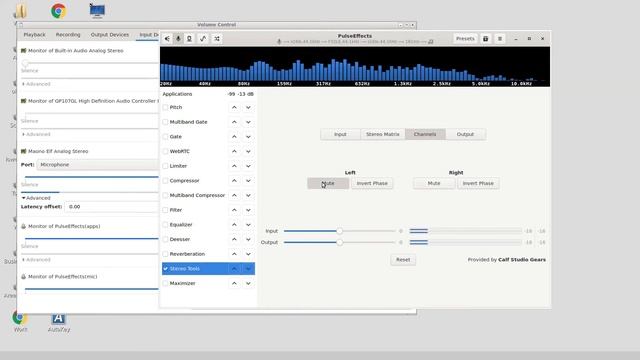This screenshot has height=360, width=640.
Task: Open the monitor desktop icon at top
Action: [97, 11]
